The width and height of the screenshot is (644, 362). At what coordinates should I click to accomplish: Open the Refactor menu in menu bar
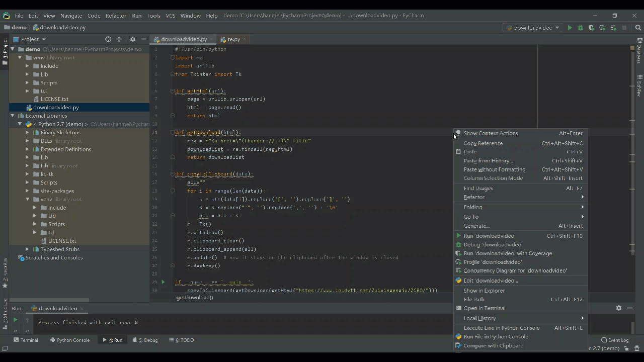116,16
